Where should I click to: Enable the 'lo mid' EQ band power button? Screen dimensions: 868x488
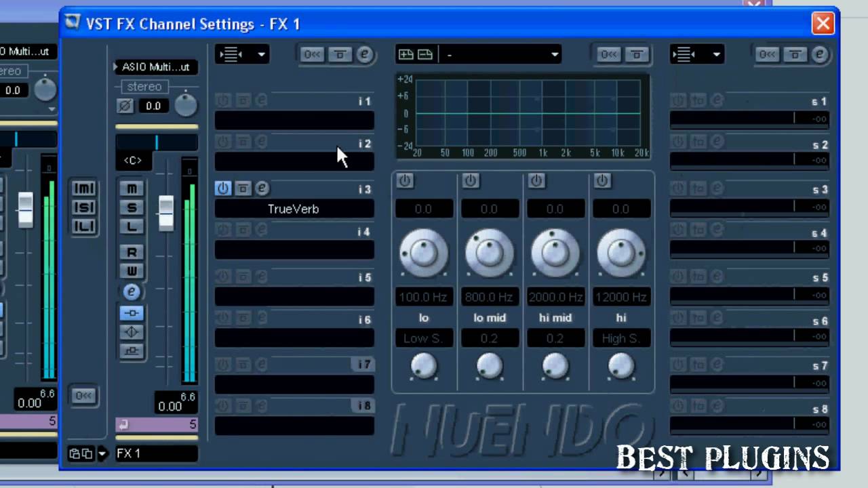471,180
